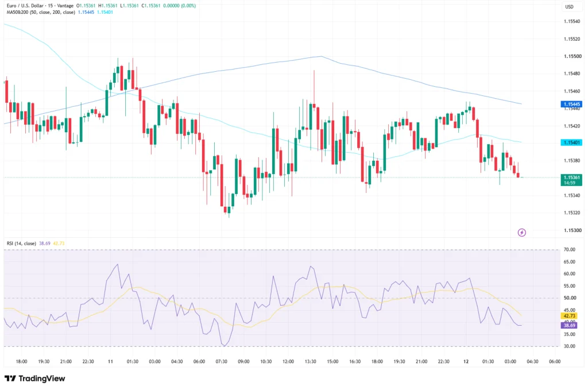Click the purple 38.69 RSI axis tag

click(569, 325)
